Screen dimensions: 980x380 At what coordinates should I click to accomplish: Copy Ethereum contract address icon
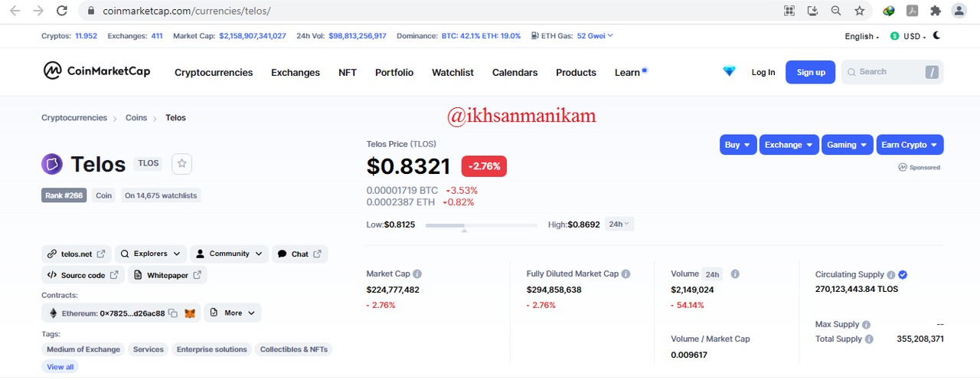coord(173,313)
